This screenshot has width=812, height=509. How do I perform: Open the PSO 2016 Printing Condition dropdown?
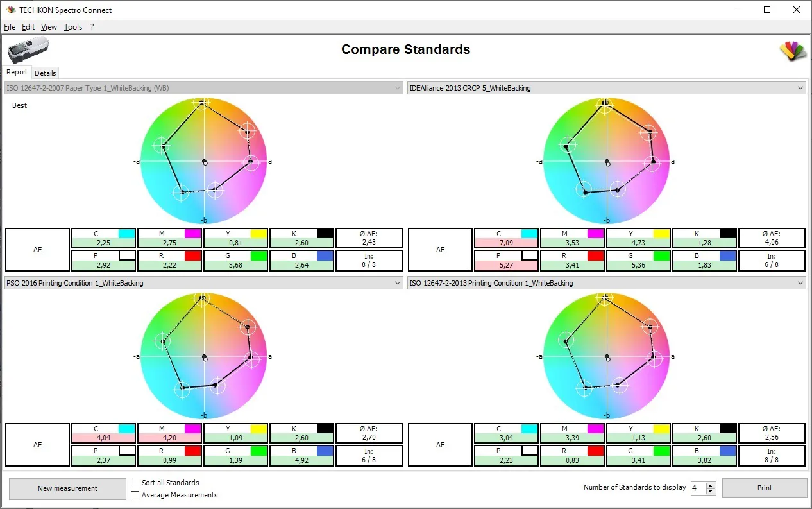coord(396,283)
